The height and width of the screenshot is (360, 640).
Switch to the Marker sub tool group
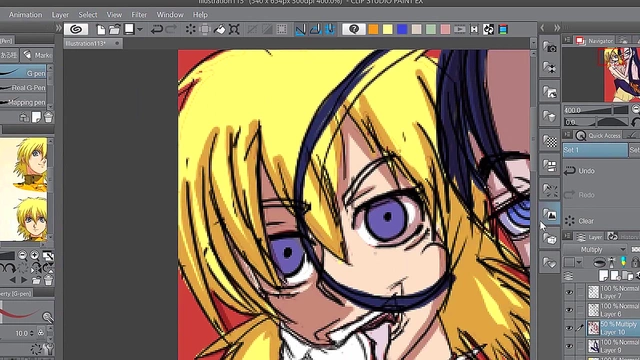click(37, 55)
